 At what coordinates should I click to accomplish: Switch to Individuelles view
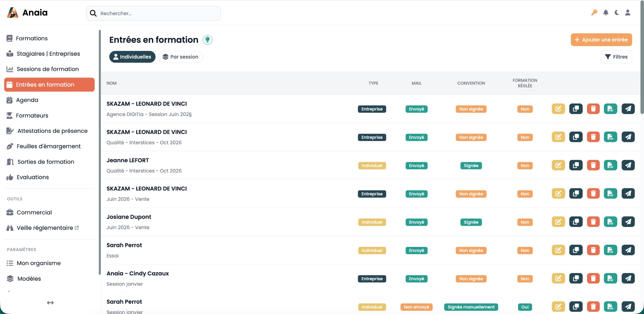(x=132, y=57)
